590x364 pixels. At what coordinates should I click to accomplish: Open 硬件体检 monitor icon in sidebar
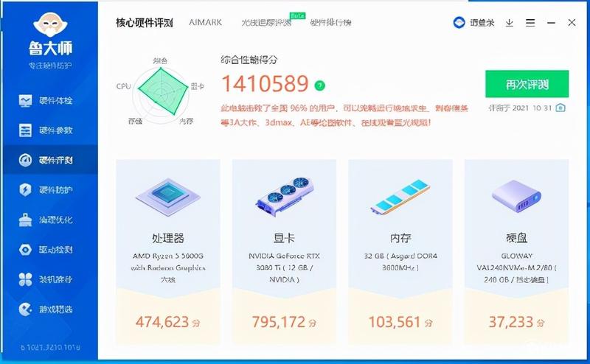[25, 101]
